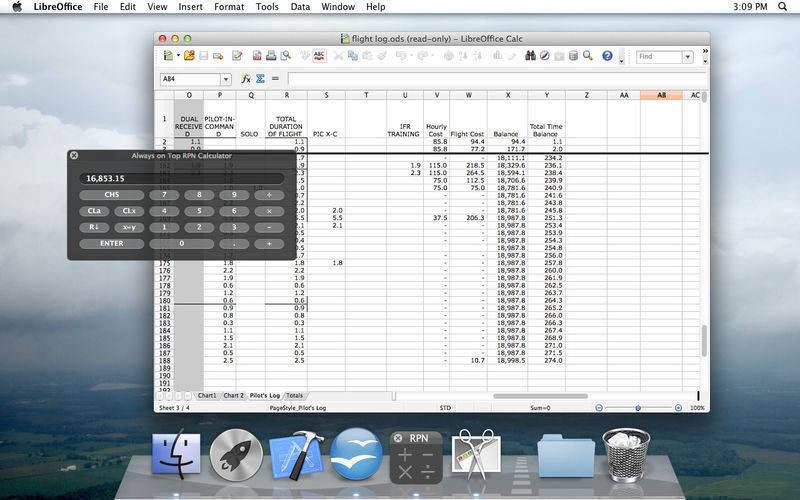This screenshot has width=800, height=500.
Task: Click CLx button on RPN calculator
Action: [129, 211]
